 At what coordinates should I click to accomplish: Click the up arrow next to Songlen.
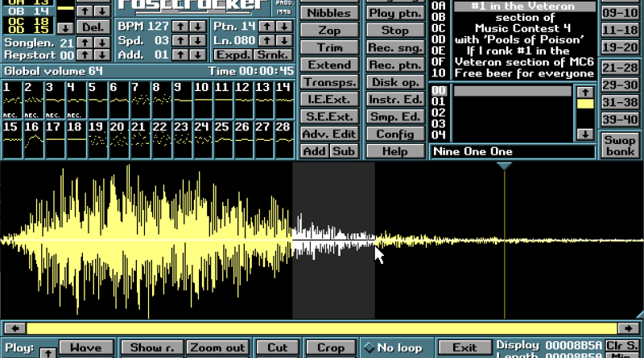pos(85,43)
